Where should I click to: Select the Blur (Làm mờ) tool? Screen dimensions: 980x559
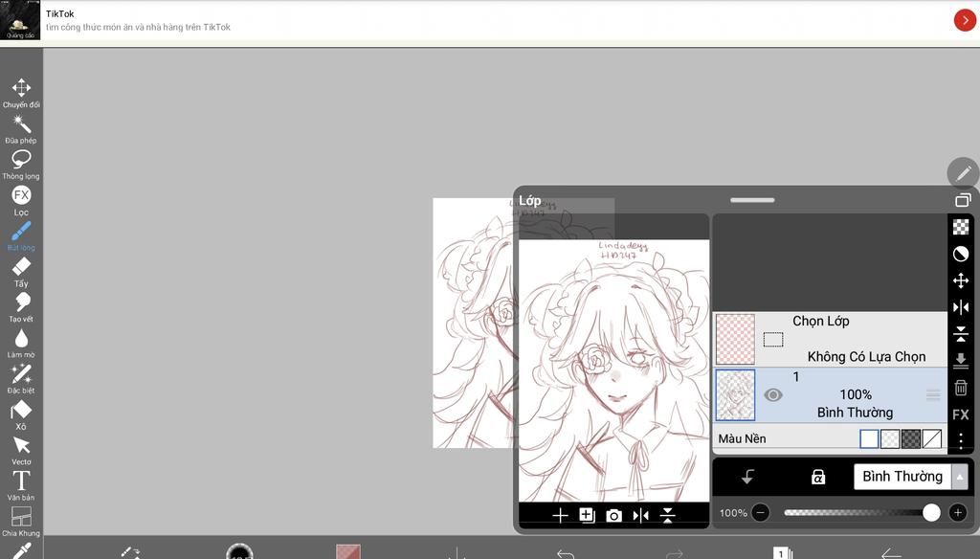tap(21, 339)
